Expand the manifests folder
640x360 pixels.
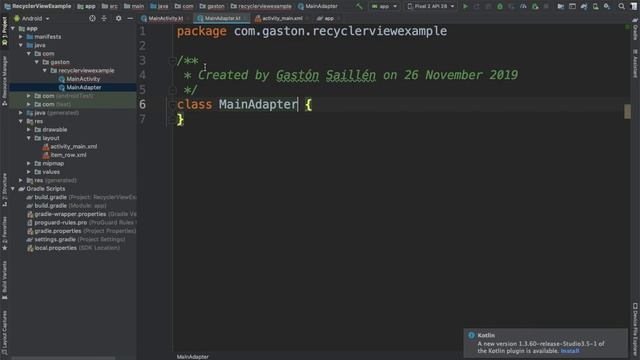(x=21, y=37)
